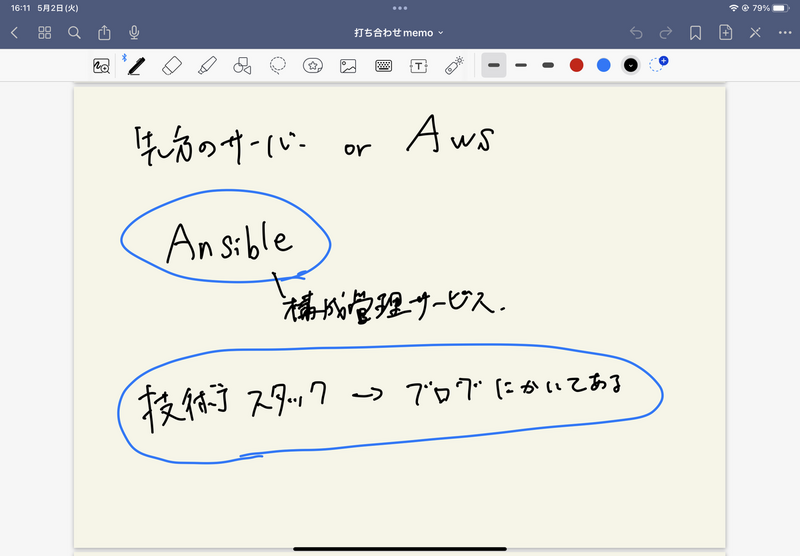Pick the red pen color
Image resolution: width=800 pixels, height=556 pixels.
click(577, 65)
